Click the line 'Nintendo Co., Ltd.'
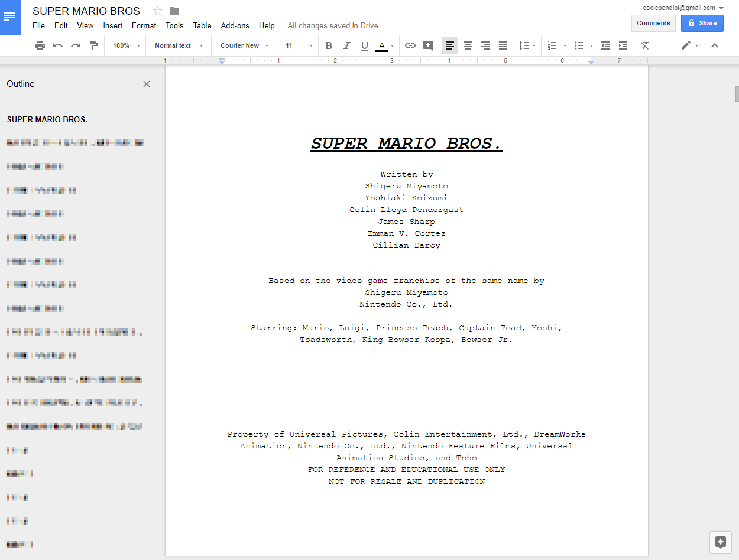This screenshot has width=739, height=560. (406, 304)
